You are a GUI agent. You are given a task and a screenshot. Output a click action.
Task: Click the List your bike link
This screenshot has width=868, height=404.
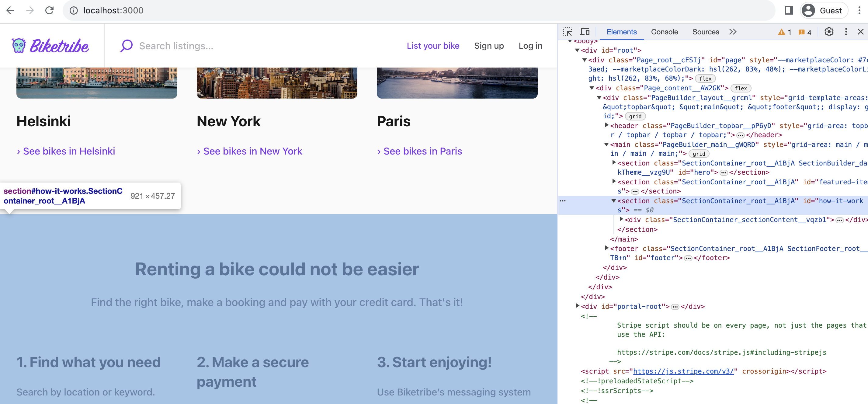pos(433,46)
